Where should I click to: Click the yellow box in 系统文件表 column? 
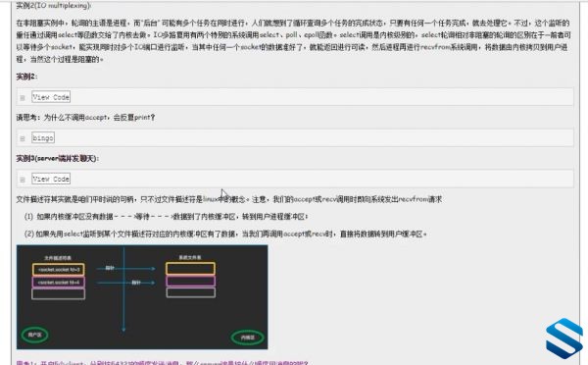(x=190, y=269)
